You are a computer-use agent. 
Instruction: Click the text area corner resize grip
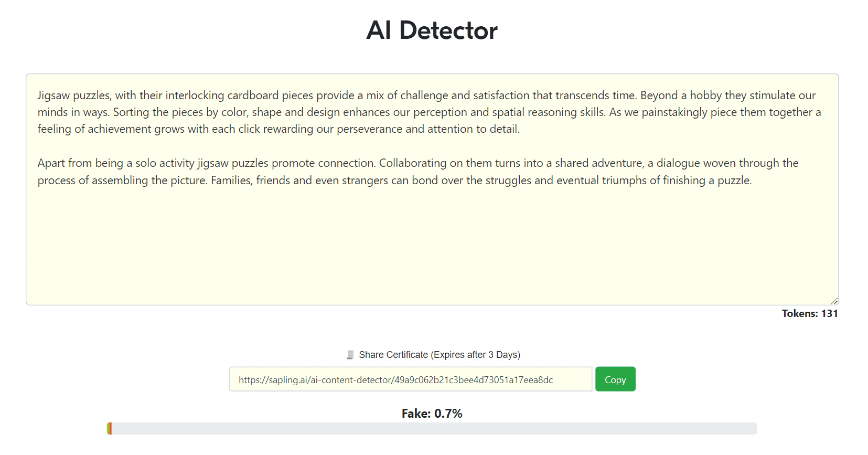tap(834, 301)
